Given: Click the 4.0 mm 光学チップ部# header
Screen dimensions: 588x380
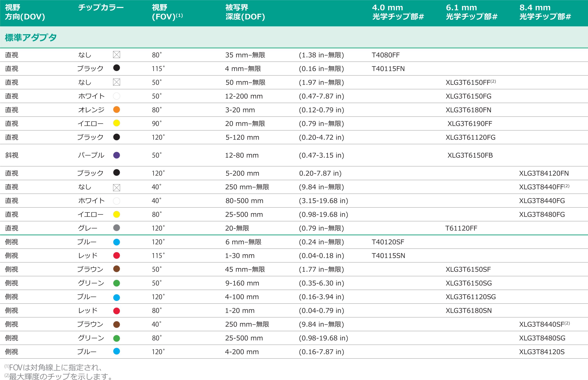Looking at the screenshot, I should pos(398,12).
